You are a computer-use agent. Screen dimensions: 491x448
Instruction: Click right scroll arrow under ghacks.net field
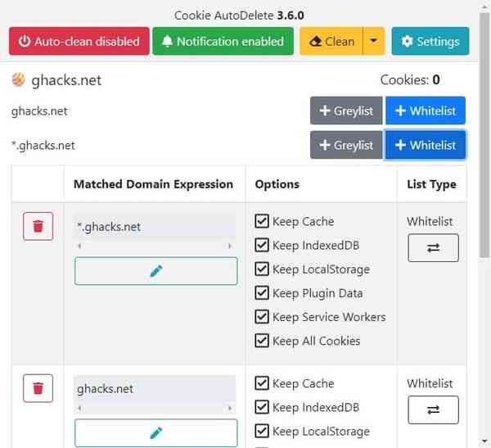pos(230,408)
